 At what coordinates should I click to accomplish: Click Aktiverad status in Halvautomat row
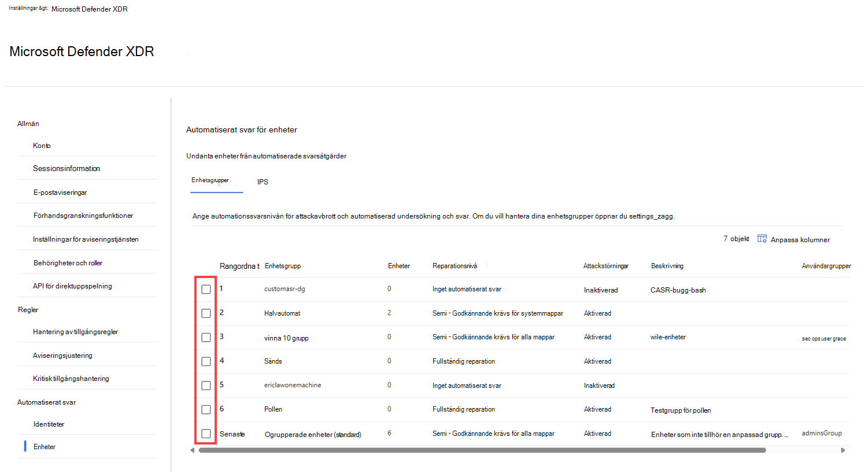tap(597, 313)
